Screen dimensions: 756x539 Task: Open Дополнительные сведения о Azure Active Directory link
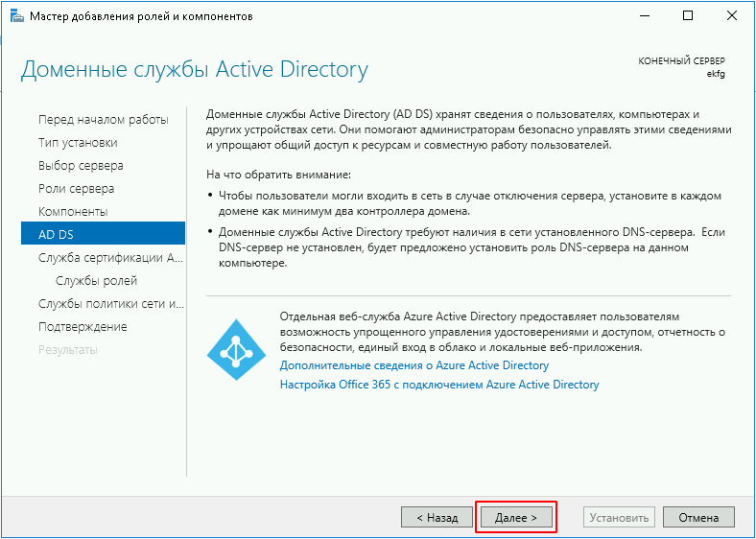(414, 365)
